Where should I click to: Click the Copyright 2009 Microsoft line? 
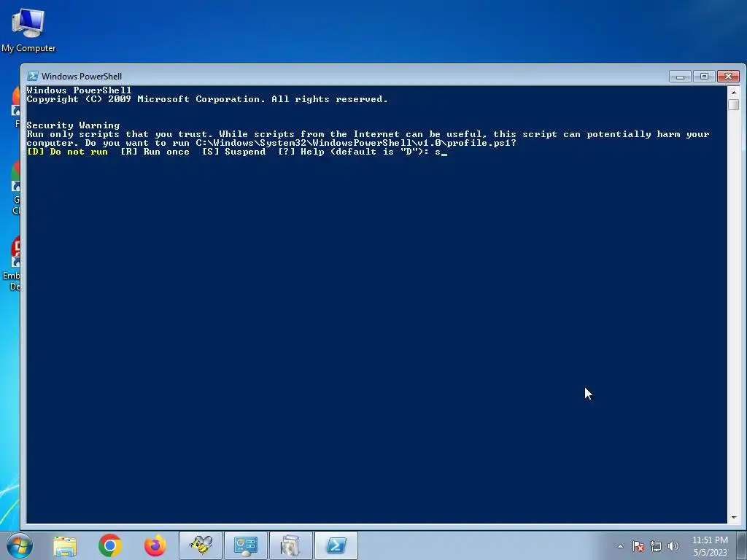pos(207,99)
